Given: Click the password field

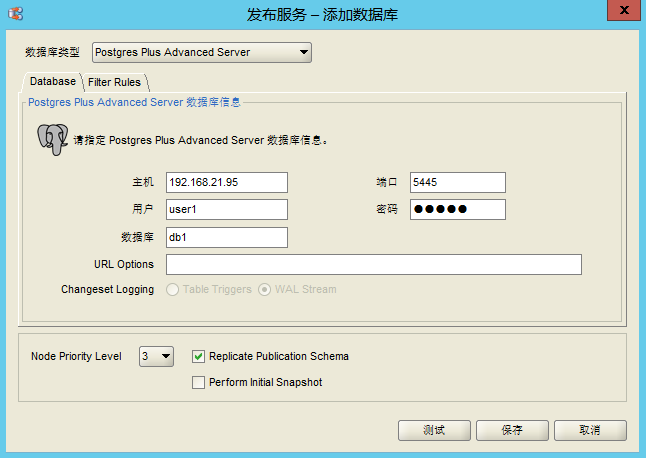Looking at the screenshot, I should (x=458, y=210).
